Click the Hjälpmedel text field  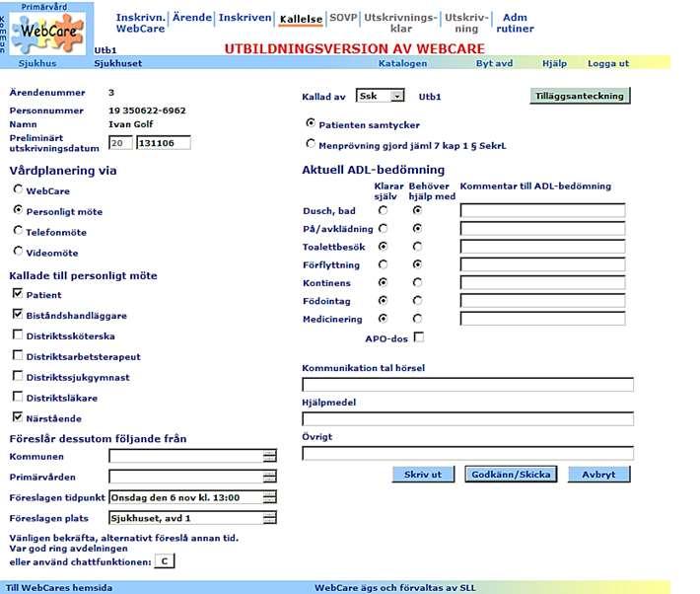click(467, 418)
